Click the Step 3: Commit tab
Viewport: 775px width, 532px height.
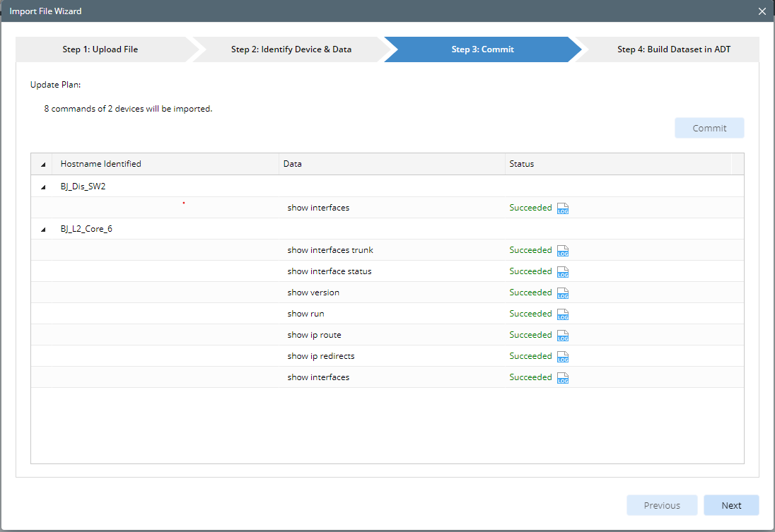pyautogui.click(x=482, y=49)
